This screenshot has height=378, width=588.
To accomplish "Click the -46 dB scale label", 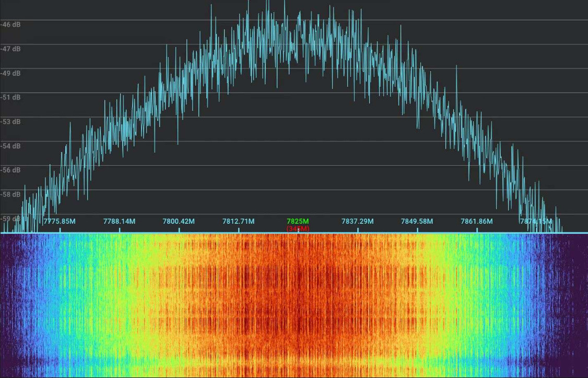I will coord(10,24).
